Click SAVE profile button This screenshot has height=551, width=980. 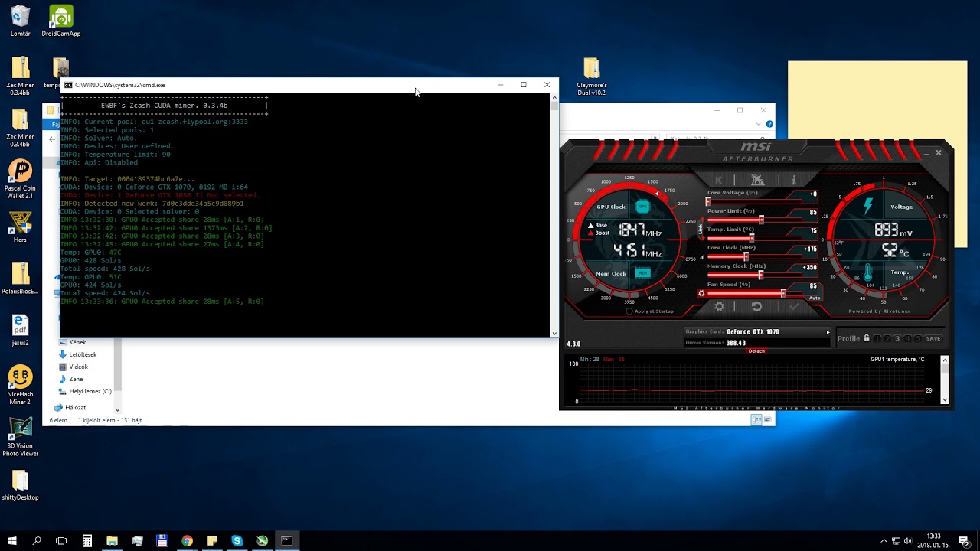click(933, 338)
